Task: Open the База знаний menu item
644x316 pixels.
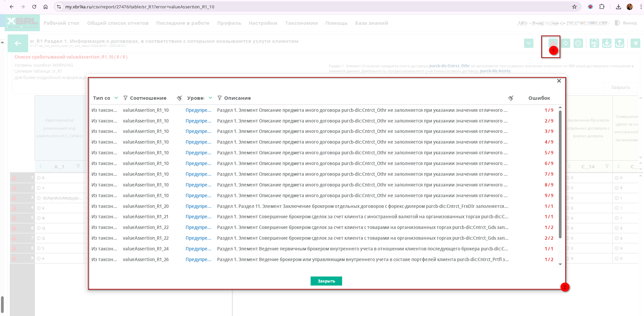Action: click(x=372, y=23)
